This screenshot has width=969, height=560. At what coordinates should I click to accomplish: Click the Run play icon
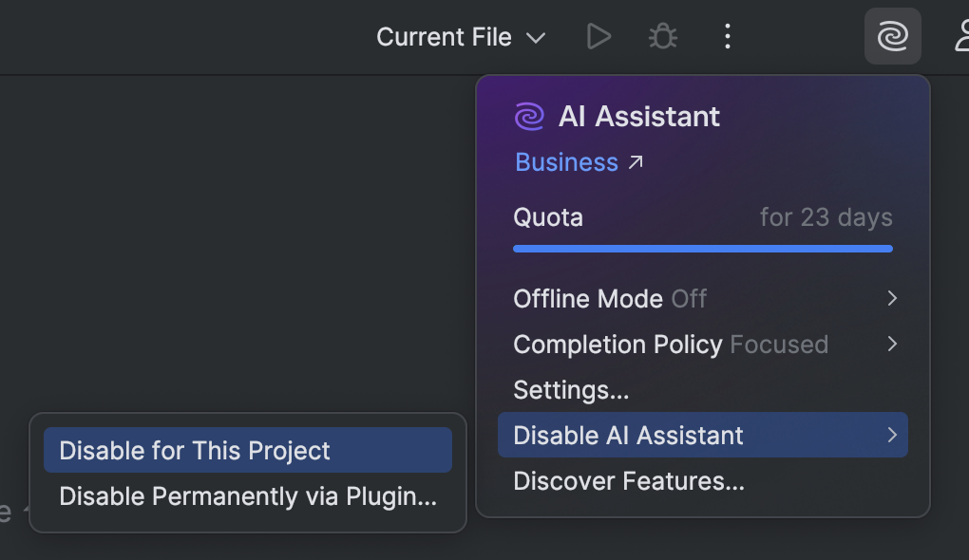pyautogui.click(x=598, y=36)
